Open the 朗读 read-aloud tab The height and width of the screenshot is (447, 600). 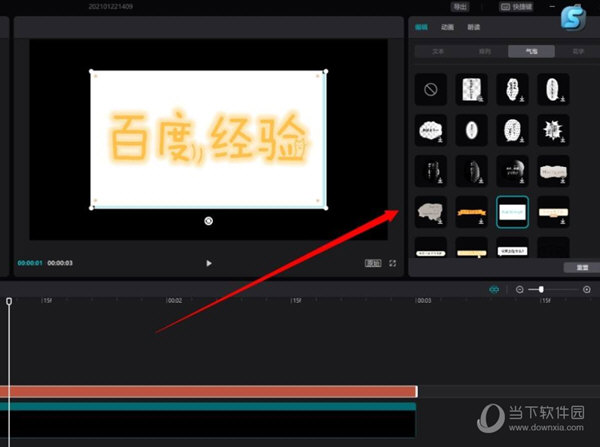[x=473, y=27]
